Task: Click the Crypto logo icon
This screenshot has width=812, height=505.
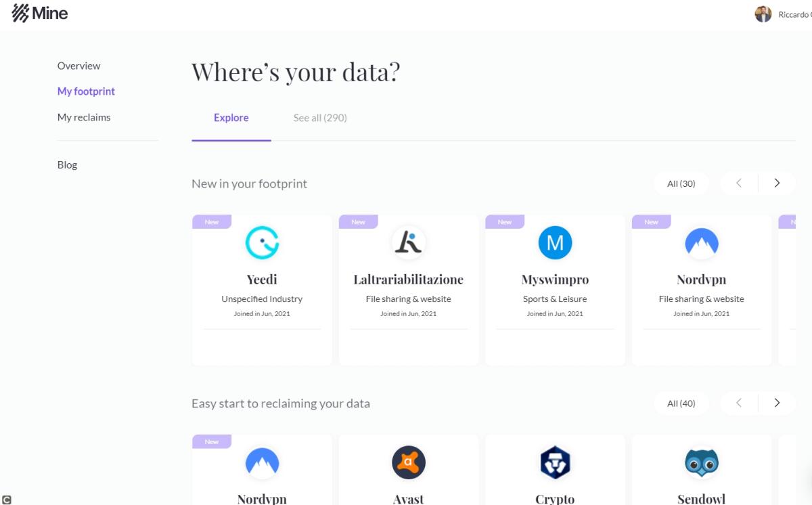Action: pyautogui.click(x=555, y=463)
